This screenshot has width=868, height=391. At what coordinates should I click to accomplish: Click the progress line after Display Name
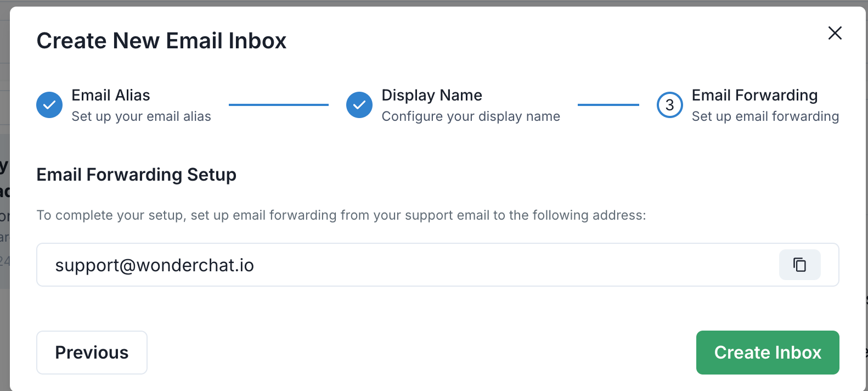click(608, 105)
